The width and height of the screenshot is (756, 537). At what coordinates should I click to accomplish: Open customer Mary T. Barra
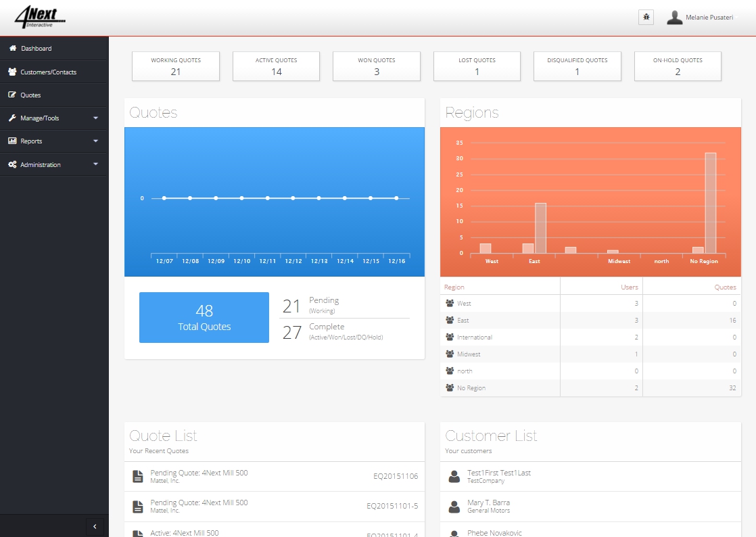[x=488, y=503]
